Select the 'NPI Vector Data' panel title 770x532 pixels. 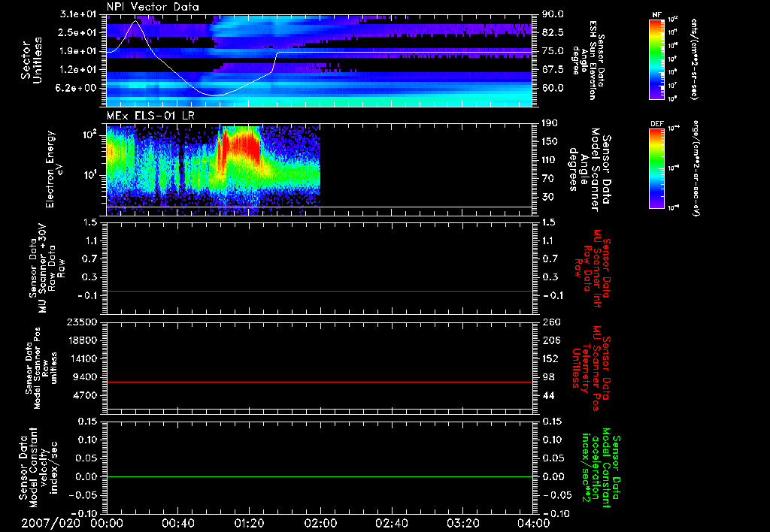click(x=153, y=7)
